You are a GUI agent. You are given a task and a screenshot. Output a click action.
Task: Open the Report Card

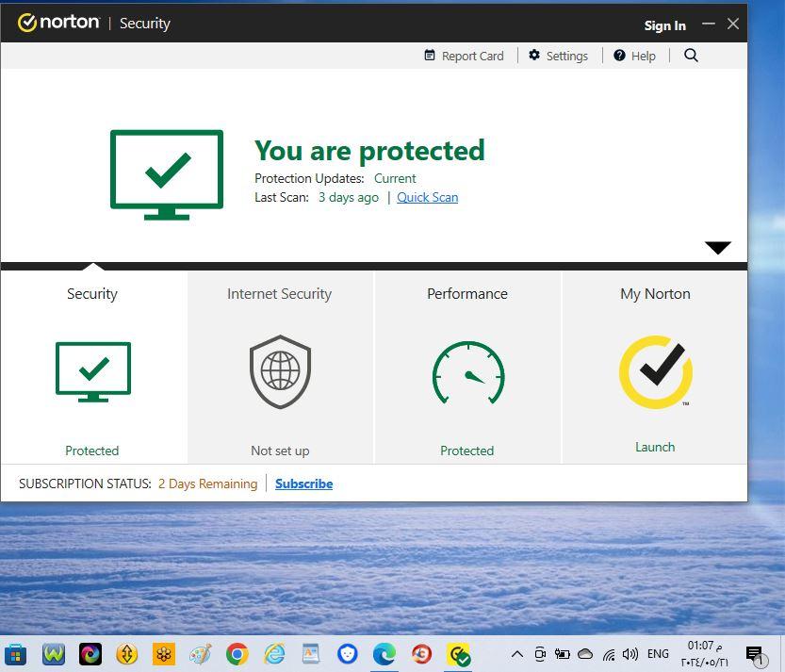(464, 56)
